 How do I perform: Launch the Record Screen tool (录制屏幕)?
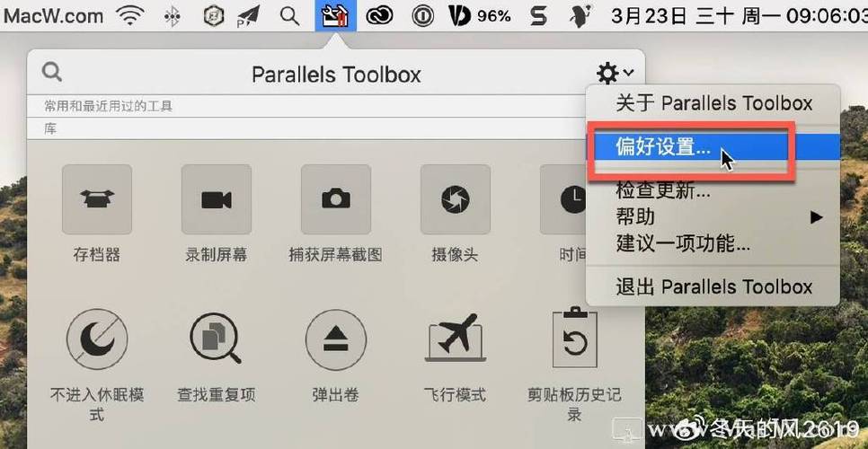pos(217,199)
